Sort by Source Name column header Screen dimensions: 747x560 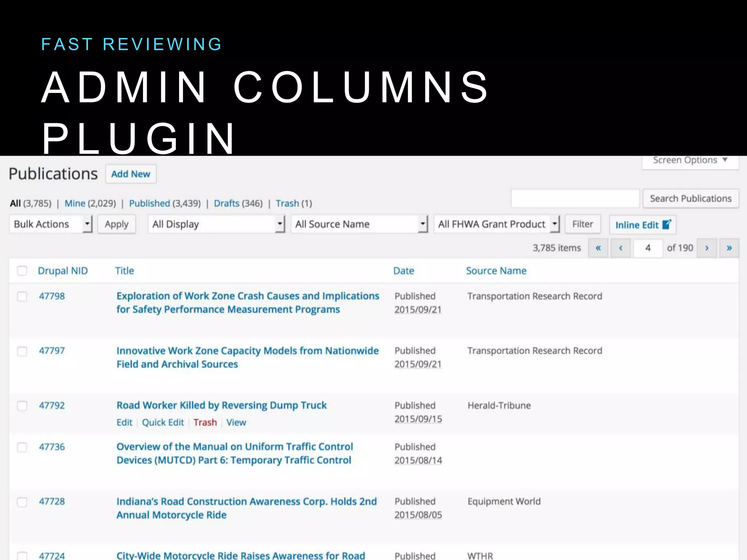click(x=496, y=271)
